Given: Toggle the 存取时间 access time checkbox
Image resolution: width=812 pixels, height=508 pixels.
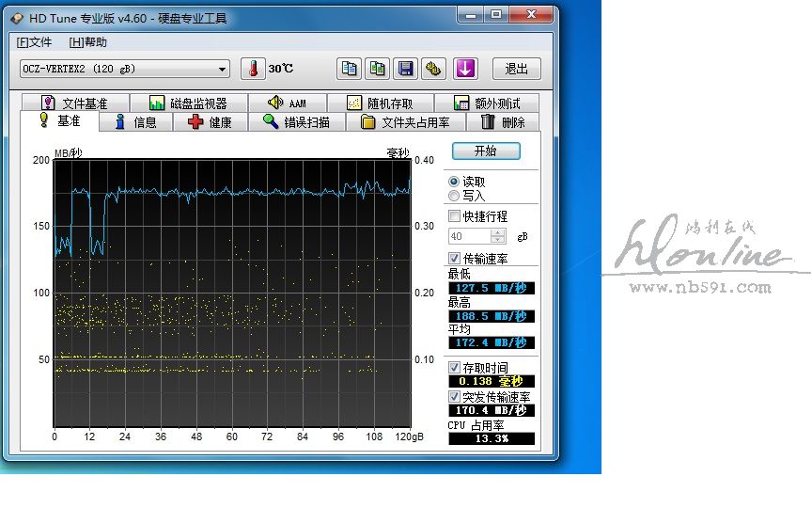Looking at the screenshot, I should pos(455,368).
